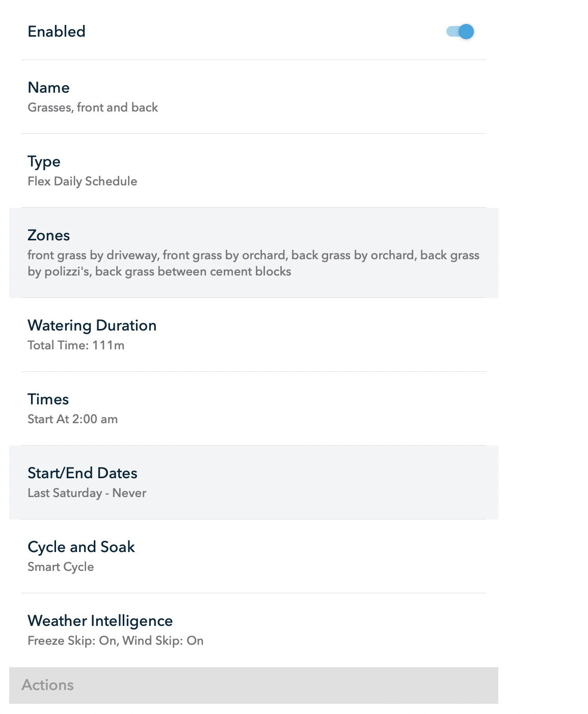
Task: Click the 'Total Time: 111m' value
Action: click(x=76, y=345)
